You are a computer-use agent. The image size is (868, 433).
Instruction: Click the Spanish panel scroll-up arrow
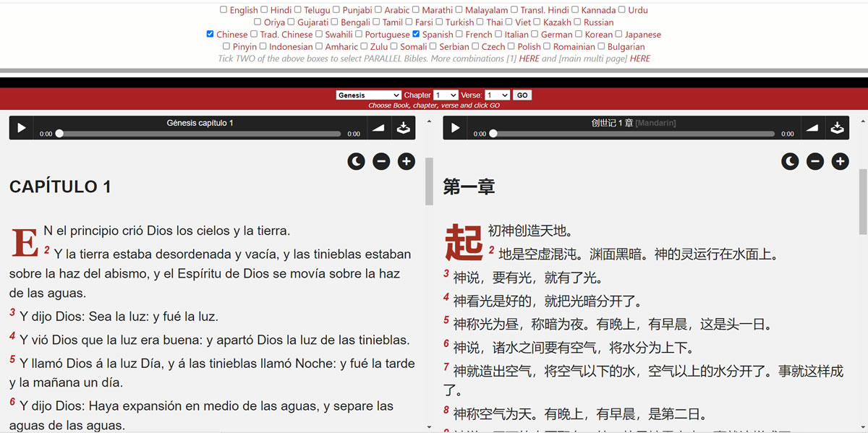(429, 121)
